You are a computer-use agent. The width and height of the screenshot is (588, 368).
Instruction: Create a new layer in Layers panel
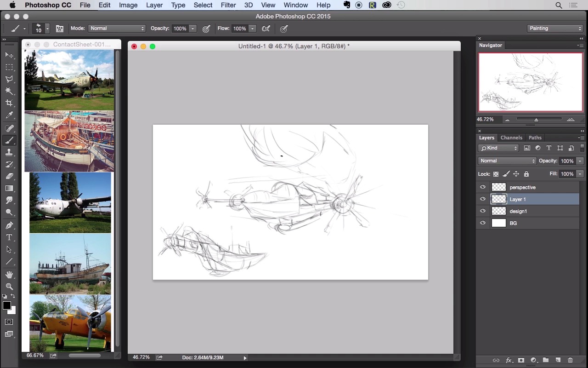click(x=558, y=360)
